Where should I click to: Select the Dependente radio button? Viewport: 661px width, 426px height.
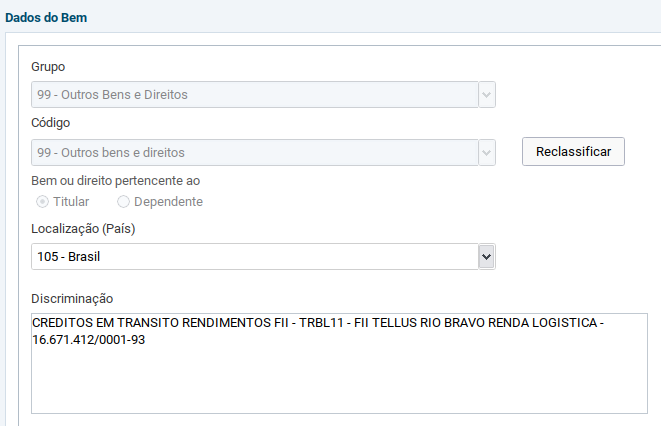pyautogui.click(x=123, y=202)
